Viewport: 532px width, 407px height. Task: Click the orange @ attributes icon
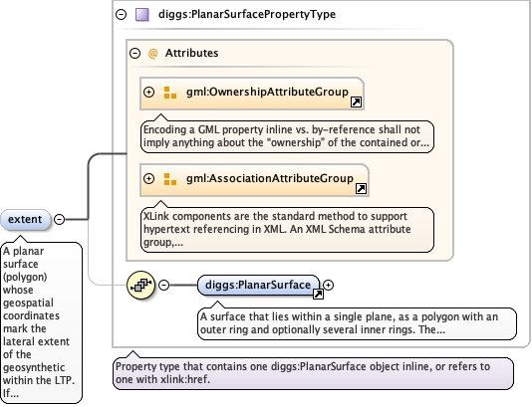[153, 53]
